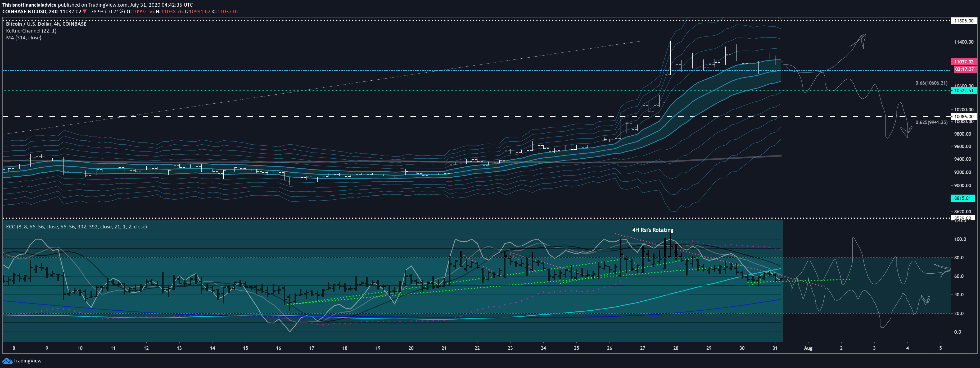This screenshot has height=368, width=980.
Task: Click the low value L:10991.62
Action: [197, 11]
